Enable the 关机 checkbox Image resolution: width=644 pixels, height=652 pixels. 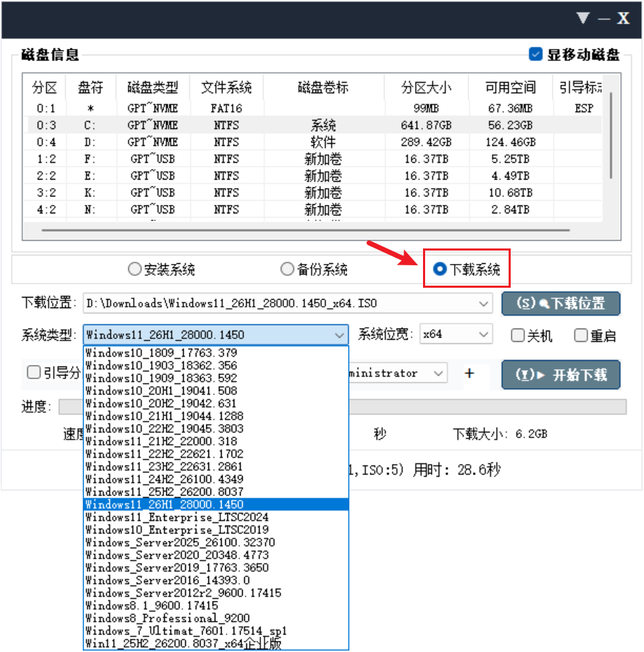[x=518, y=335]
